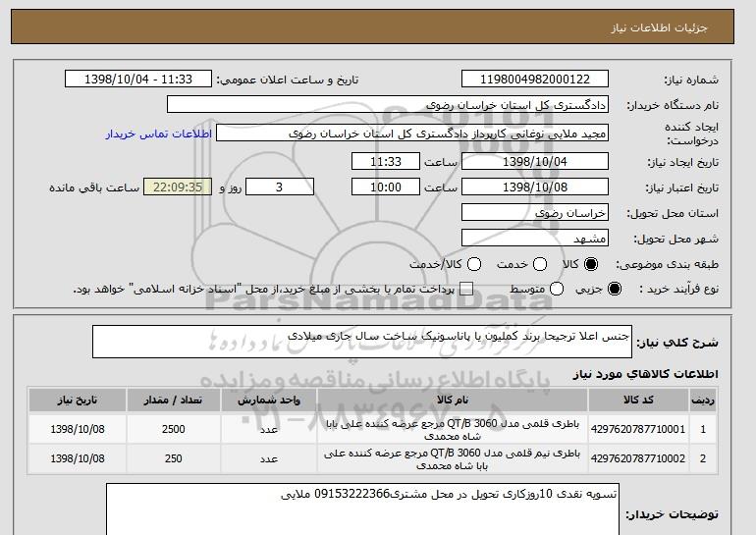The height and width of the screenshot is (535, 756).
Task: Click the unit cell عدد in row 2
Action: 269,458
